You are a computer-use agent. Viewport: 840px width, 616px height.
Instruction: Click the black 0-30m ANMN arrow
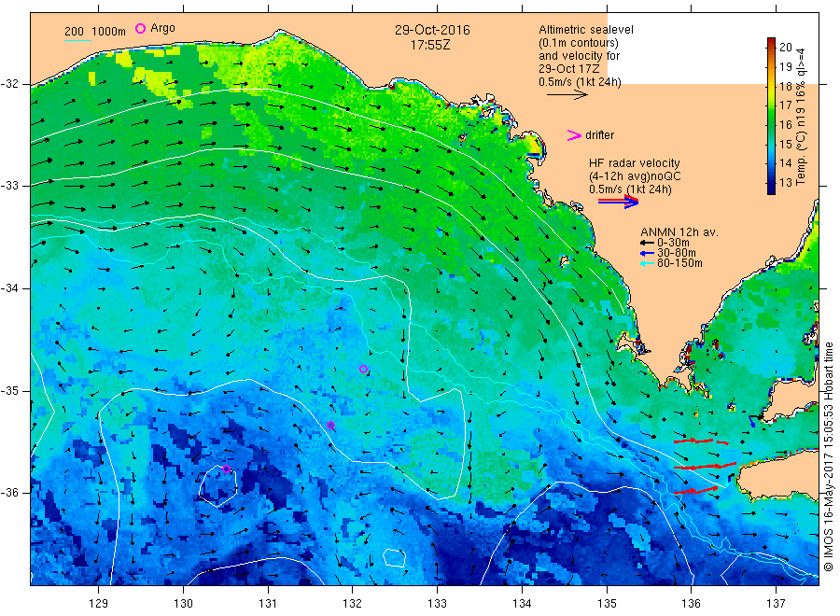tap(647, 243)
